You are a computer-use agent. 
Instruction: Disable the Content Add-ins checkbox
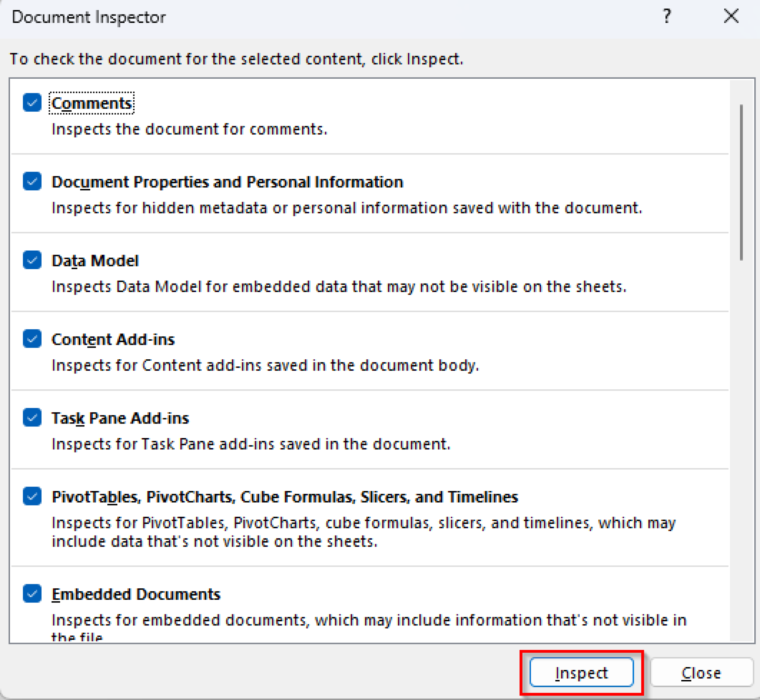click(x=32, y=339)
